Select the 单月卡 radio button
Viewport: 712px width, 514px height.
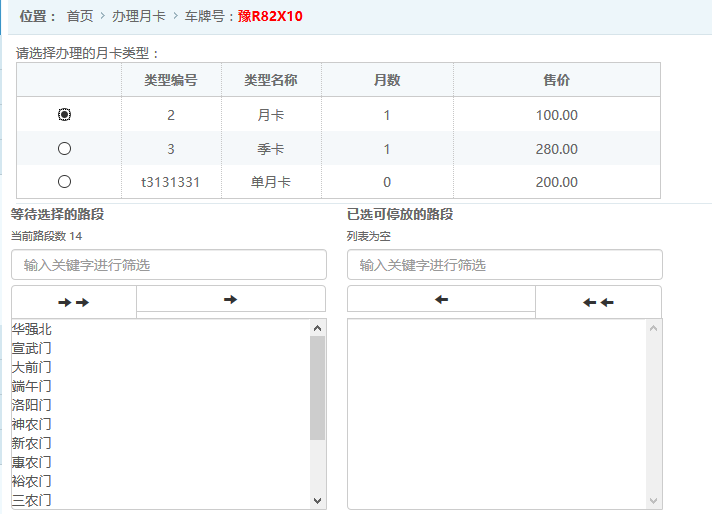pyautogui.click(x=65, y=182)
